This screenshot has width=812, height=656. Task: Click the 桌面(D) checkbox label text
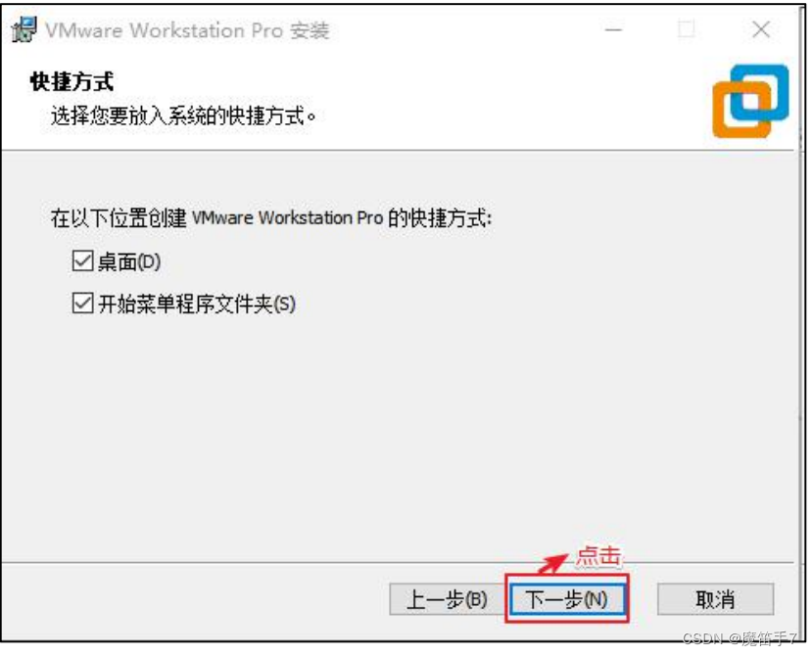pos(129,262)
